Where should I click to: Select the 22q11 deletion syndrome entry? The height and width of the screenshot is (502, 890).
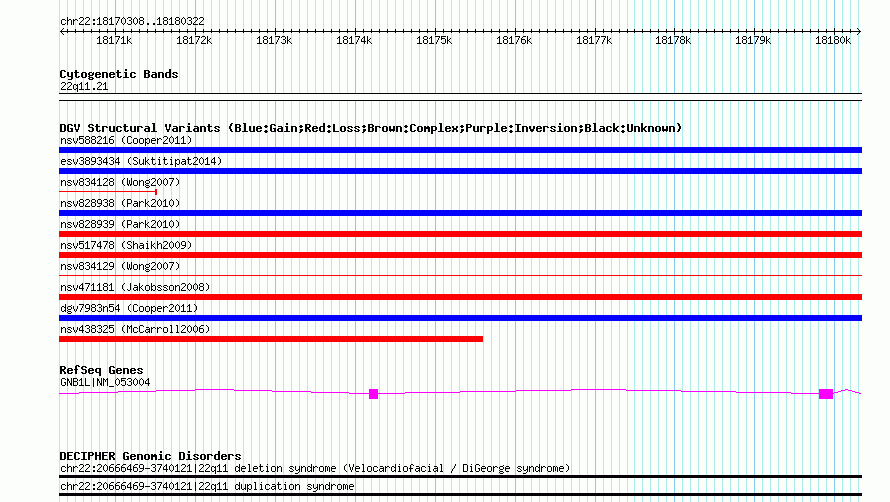pos(315,468)
